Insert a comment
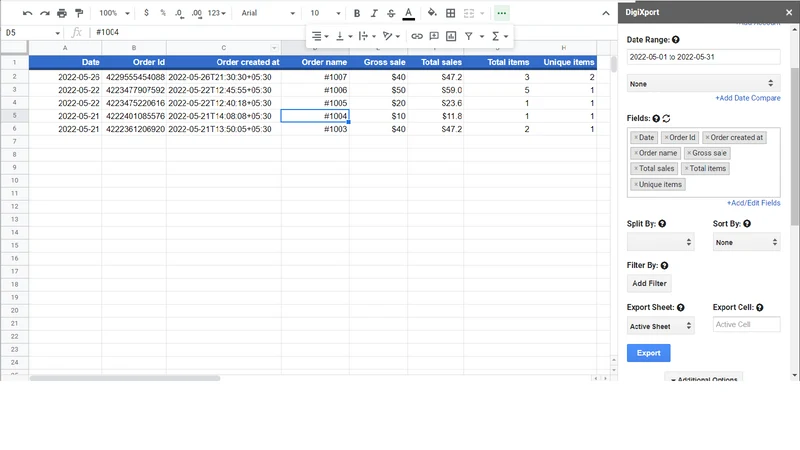This screenshot has width=800, height=450. pos(434,36)
